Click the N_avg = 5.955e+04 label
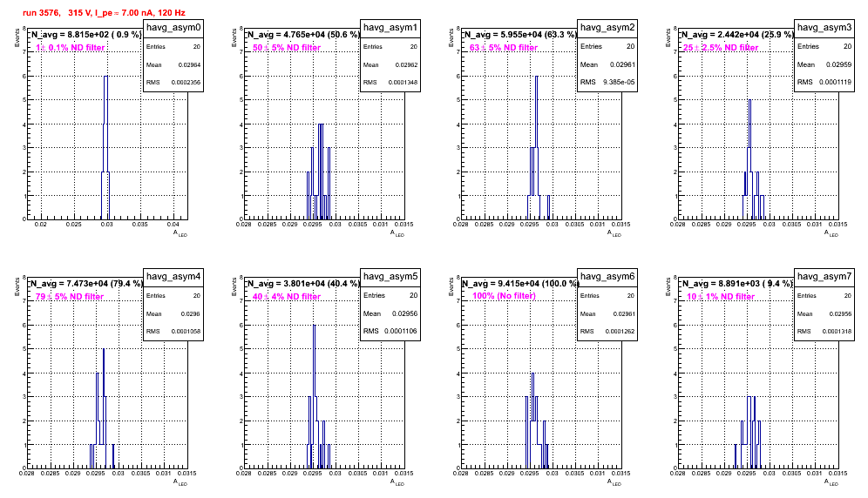 pyautogui.click(x=520, y=35)
